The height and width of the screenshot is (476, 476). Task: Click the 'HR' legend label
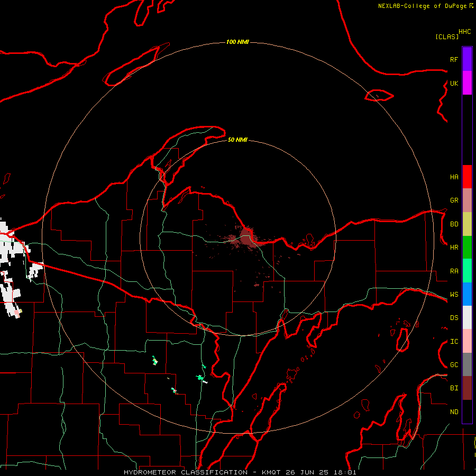point(454,248)
